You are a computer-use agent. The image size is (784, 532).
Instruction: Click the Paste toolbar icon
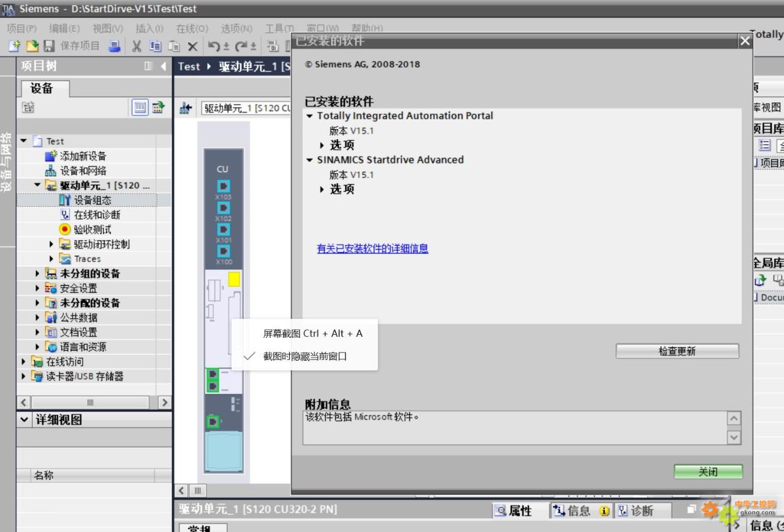click(x=174, y=46)
